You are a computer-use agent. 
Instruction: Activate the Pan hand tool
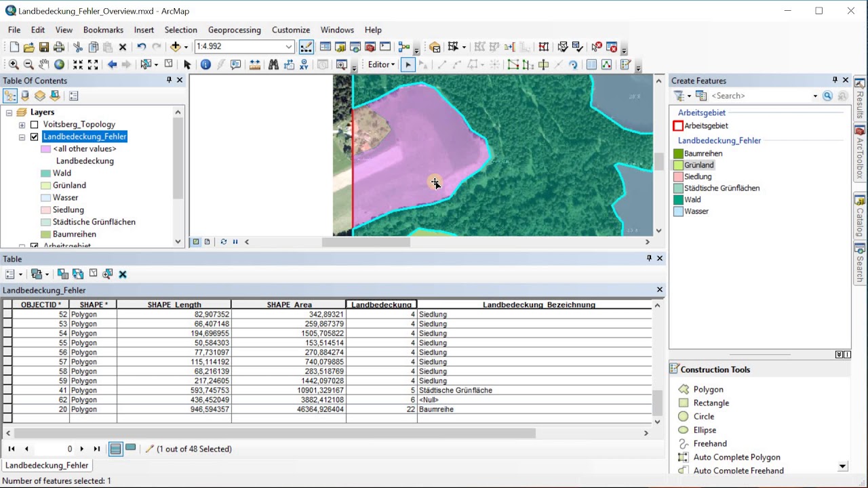tap(43, 64)
